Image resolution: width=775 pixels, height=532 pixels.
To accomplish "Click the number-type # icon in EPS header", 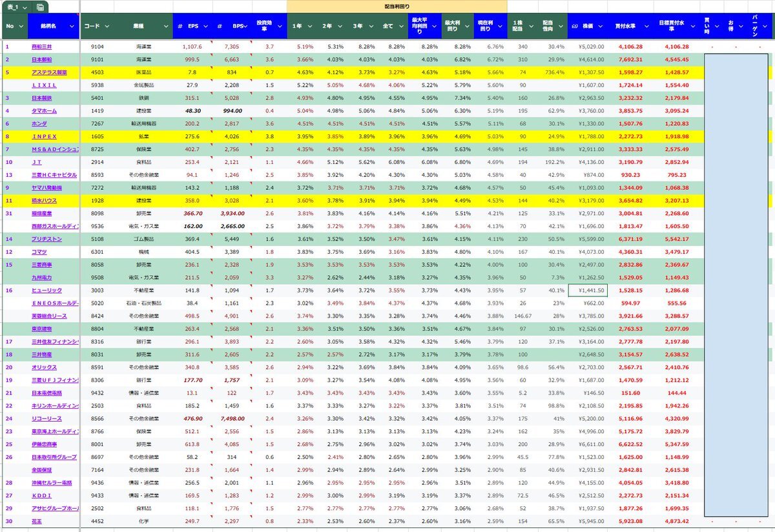I will tap(180, 26).
